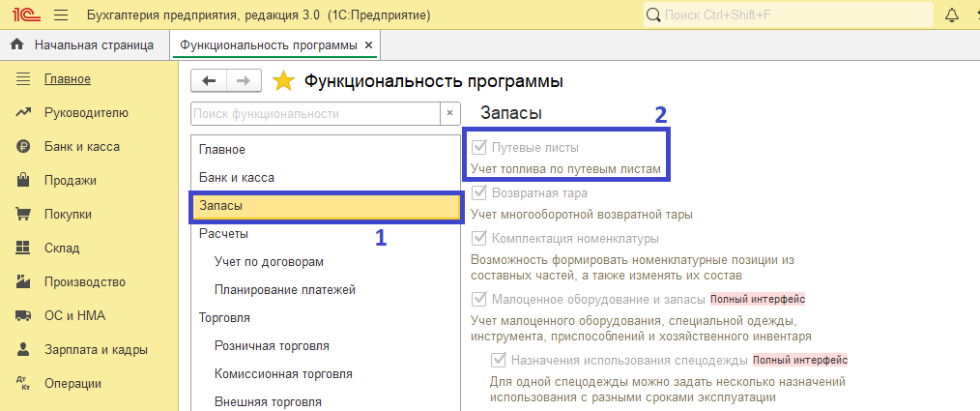Open the Продажи section in sidebar
Viewport: 980px width, 411px height.
pos(71,181)
